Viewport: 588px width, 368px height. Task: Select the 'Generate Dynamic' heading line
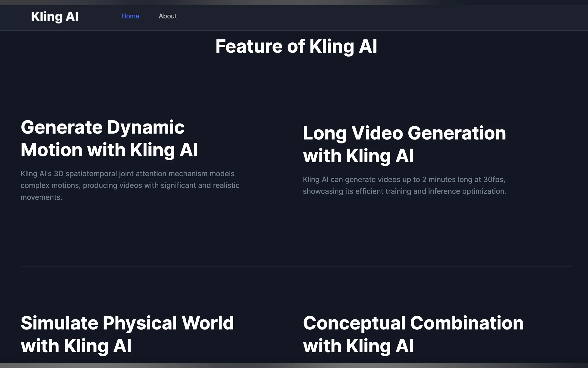pyautogui.click(x=103, y=127)
